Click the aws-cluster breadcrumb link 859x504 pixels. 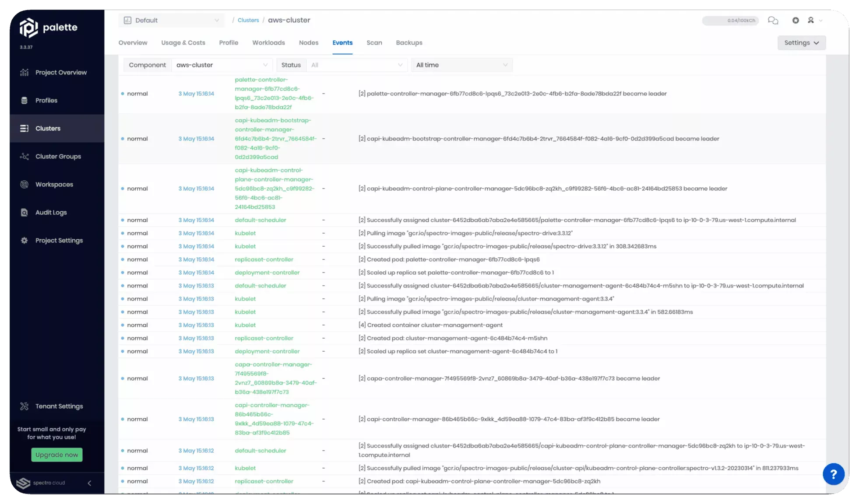pos(289,20)
